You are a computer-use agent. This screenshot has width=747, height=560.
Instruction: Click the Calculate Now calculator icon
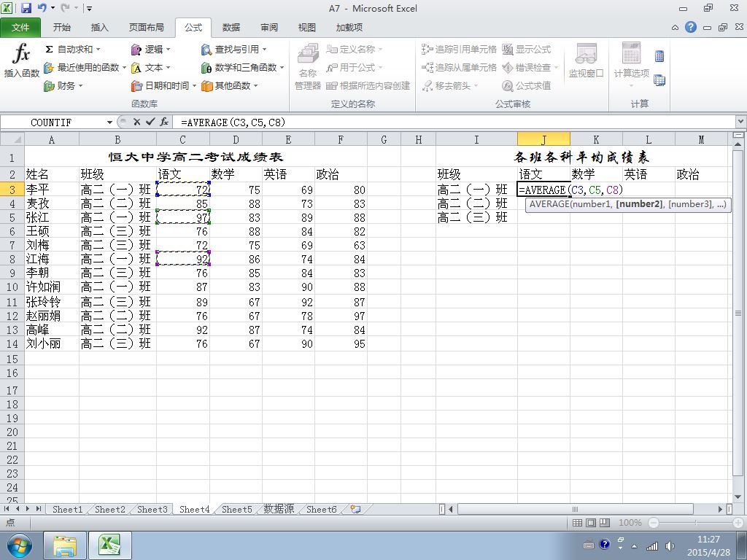tap(659, 56)
